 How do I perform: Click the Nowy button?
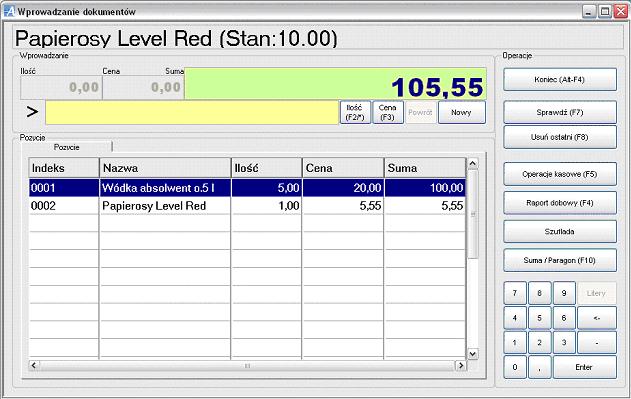[x=462, y=112]
